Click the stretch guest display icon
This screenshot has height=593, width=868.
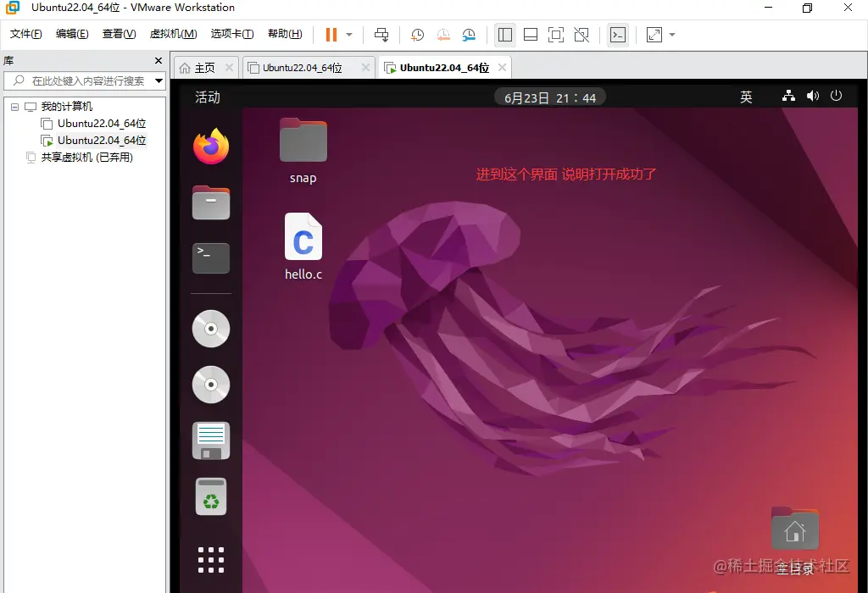click(654, 34)
